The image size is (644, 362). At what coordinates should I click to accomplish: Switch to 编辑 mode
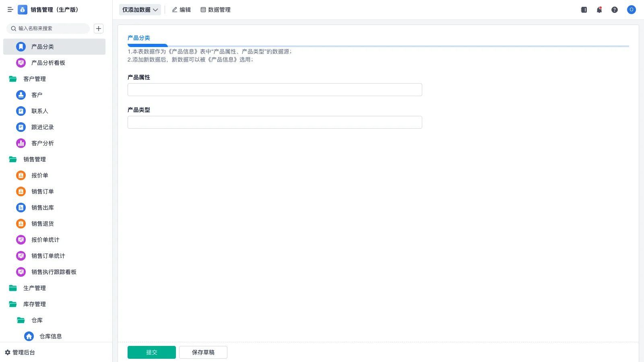click(x=181, y=10)
